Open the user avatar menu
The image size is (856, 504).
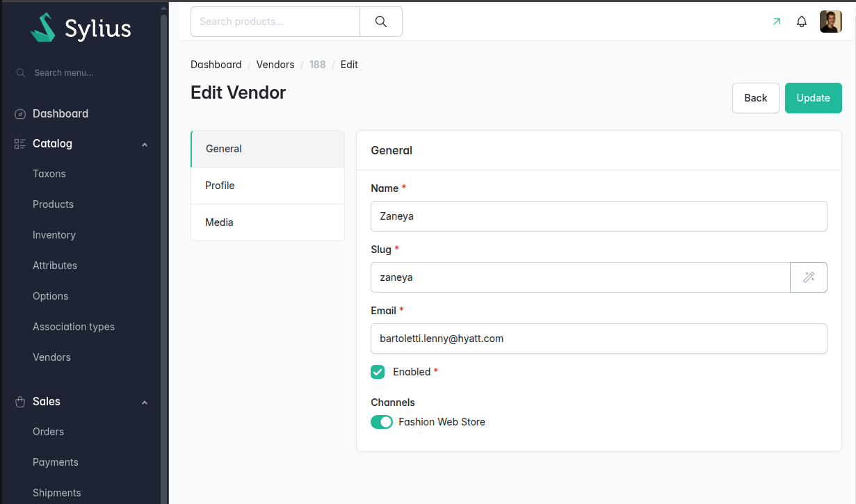831,22
